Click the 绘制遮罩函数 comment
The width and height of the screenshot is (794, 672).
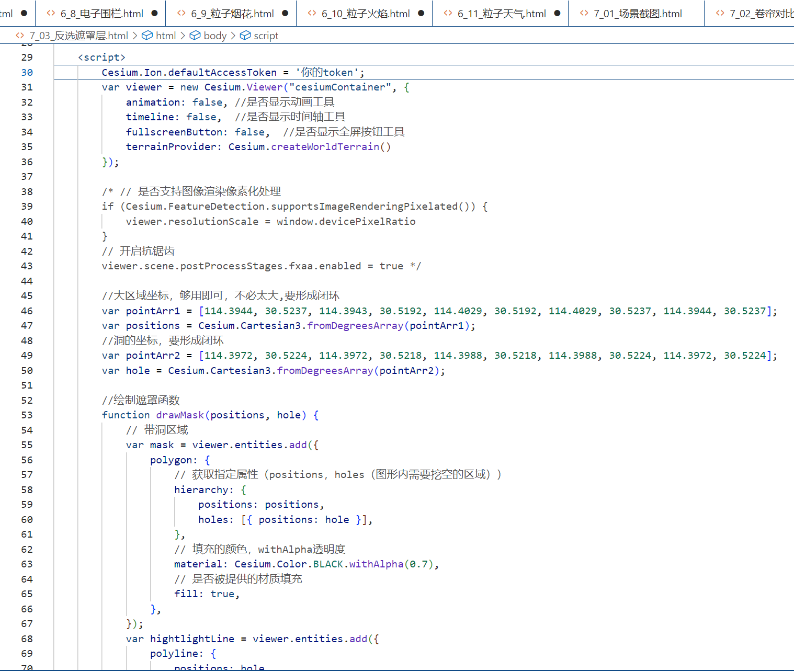pos(141,400)
